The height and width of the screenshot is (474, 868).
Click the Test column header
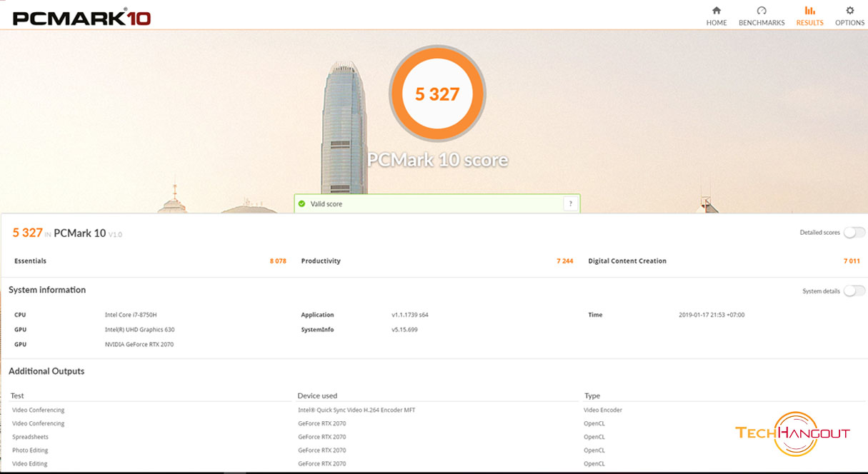tap(17, 395)
